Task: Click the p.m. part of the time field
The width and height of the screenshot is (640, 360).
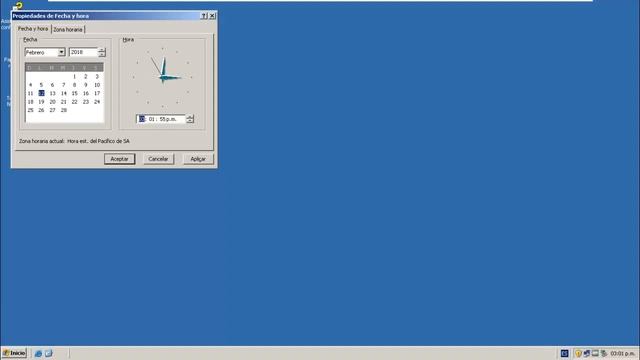Action: click(x=172, y=119)
